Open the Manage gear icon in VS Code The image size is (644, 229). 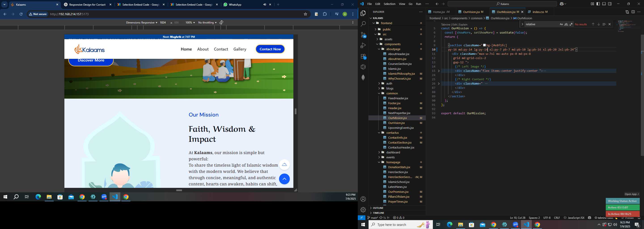tap(363, 210)
